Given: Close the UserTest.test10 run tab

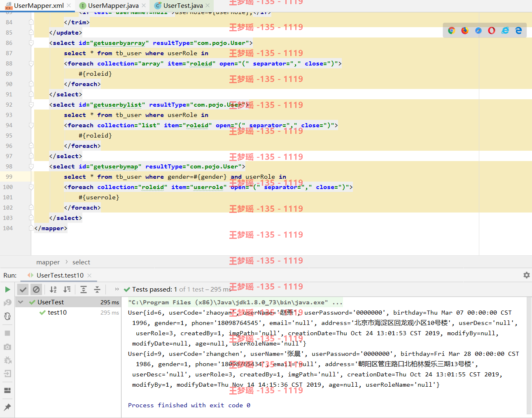Looking at the screenshot, I should [89, 275].
